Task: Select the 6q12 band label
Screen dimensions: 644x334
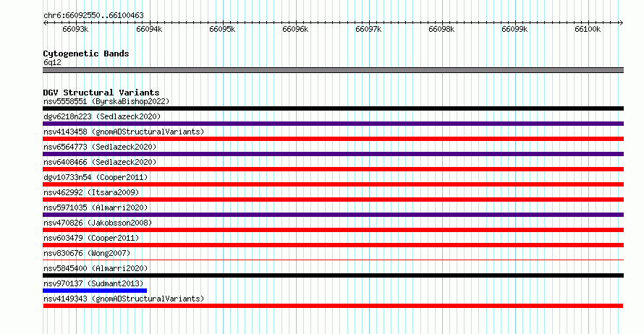Action: [x=52, y=62]
